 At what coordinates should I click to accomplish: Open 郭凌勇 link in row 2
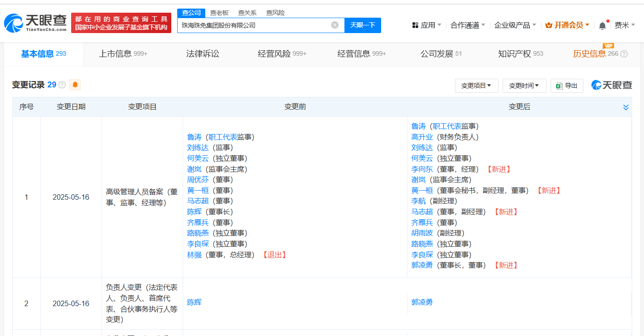[422, 302]
